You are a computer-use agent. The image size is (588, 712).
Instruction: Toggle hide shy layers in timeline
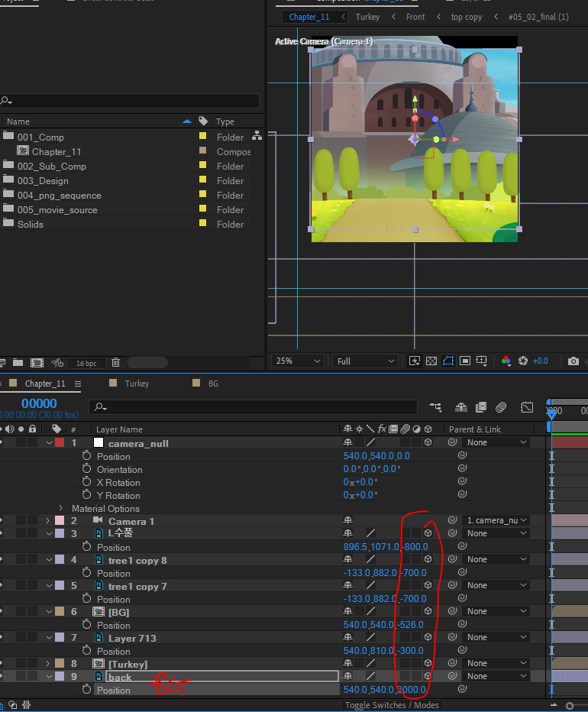pos(461,407)
